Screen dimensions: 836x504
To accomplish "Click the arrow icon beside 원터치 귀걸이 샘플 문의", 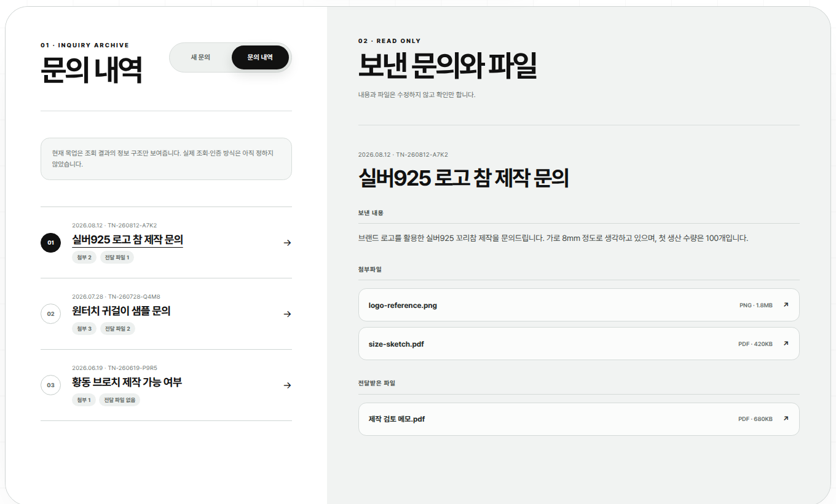I will pyautogui.click(x=287, y=314).
